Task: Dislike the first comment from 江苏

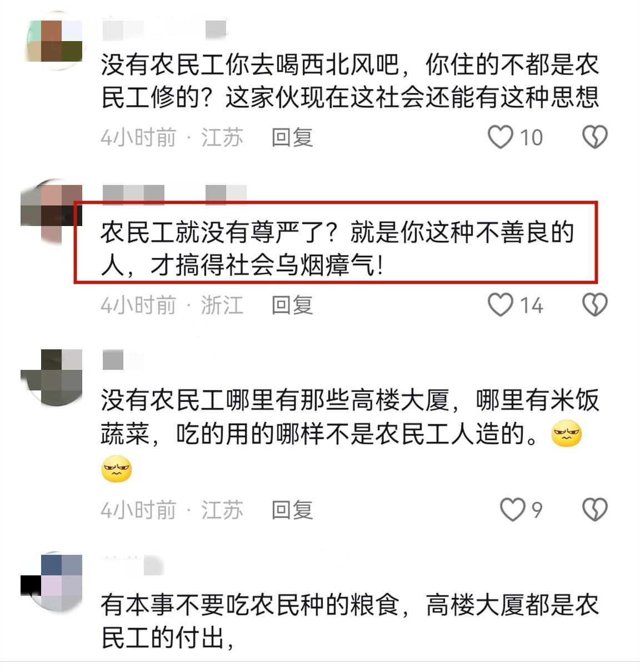Action: [x=595, y=137]
